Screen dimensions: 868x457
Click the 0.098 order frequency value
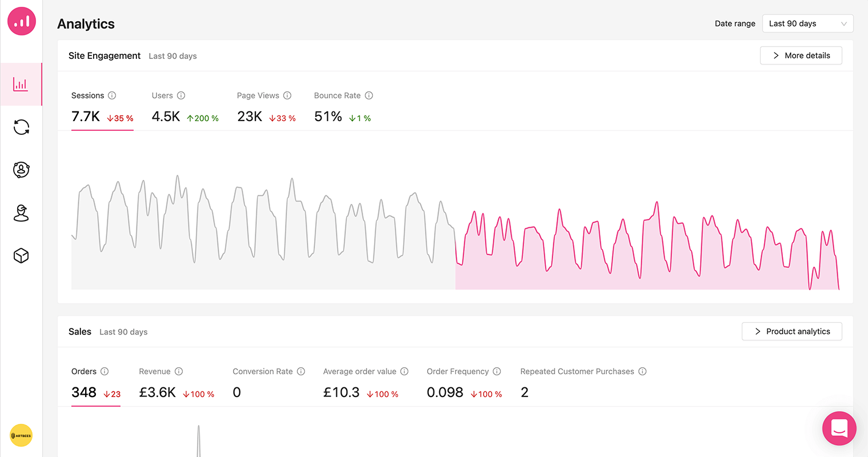point(445,392)
